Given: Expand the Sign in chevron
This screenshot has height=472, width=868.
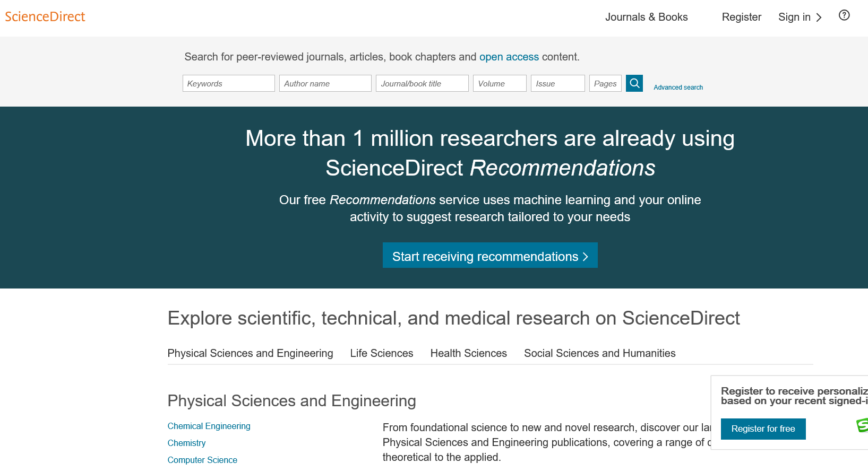Looking at the screenshot, I should click(819, 18).
